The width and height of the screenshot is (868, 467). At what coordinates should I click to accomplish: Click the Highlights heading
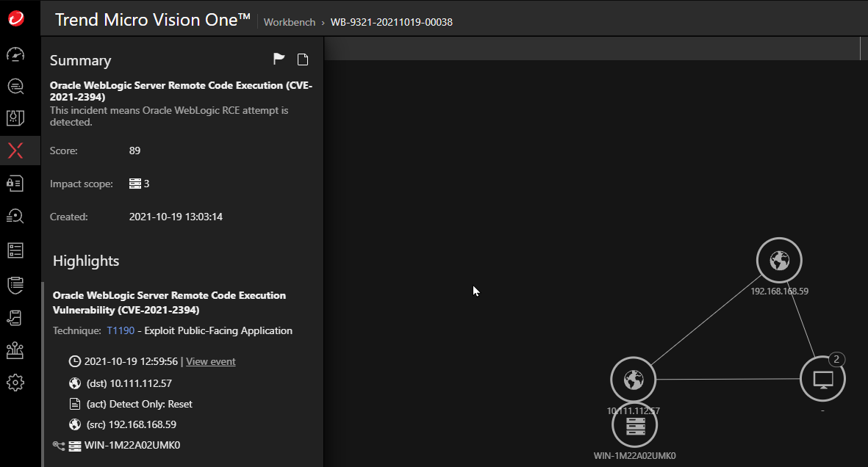pyautogui.click(x=86, y=261)
